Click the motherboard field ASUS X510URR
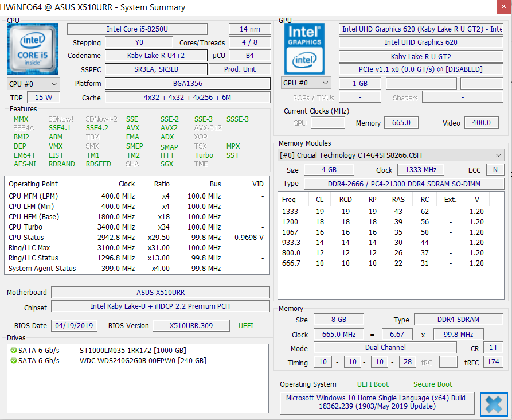Image resolution: width=512 pixels, height=420 pixels. point(161,292)
